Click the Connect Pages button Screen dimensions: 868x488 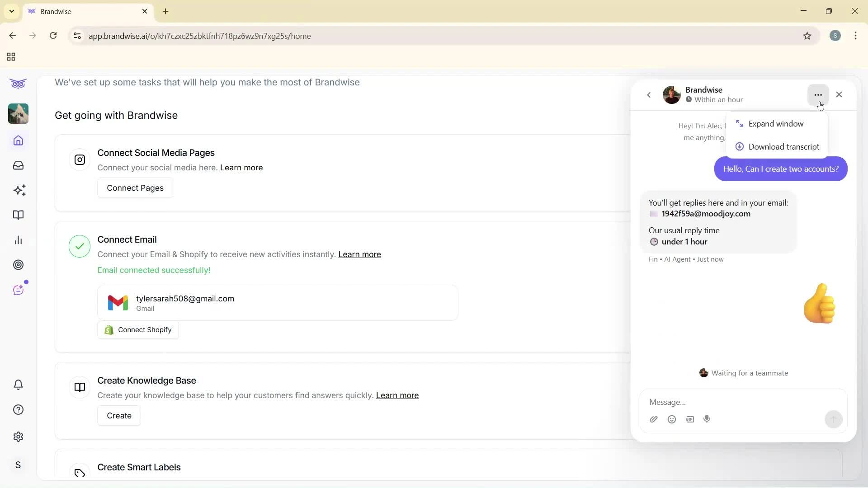[135, 188]
